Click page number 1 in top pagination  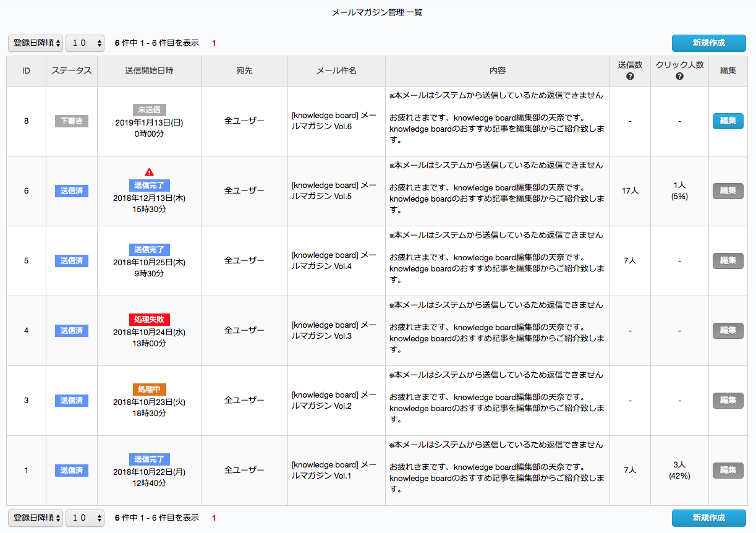click(x=214, y=43)
